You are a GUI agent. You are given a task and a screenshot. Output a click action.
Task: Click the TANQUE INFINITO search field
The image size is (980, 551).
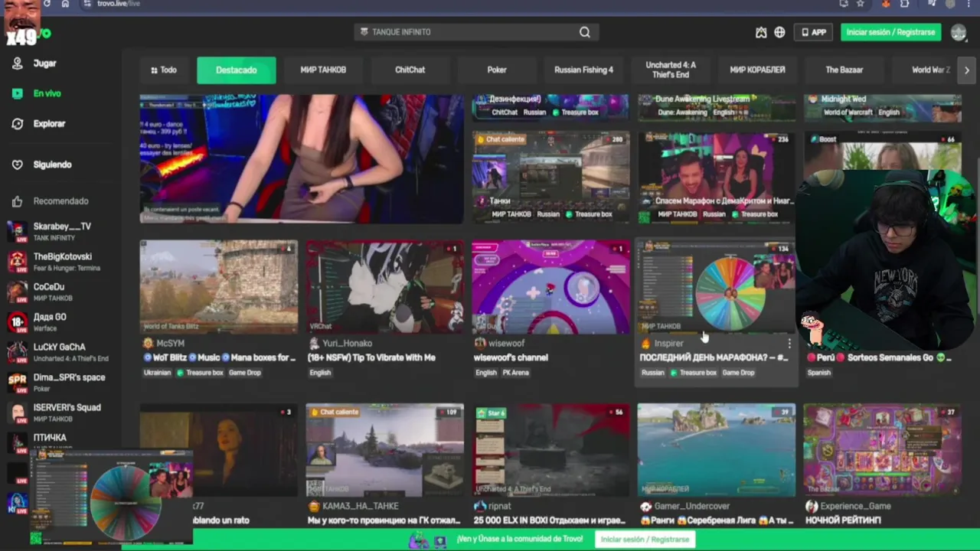pos(467,32)
